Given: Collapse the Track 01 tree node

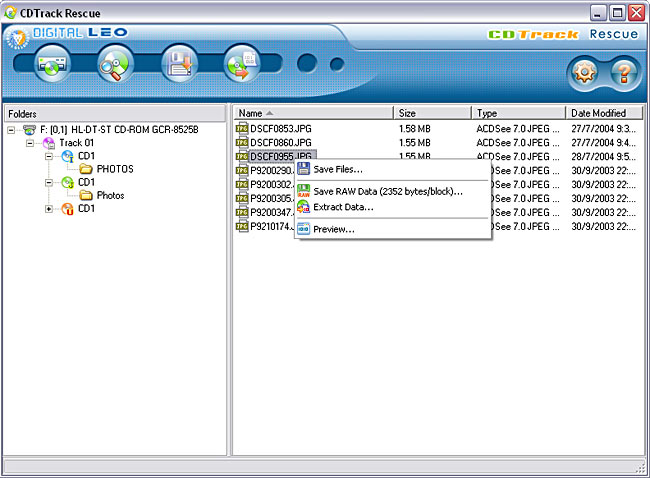Looking at the screenshot, I should [x=30, y=143].
